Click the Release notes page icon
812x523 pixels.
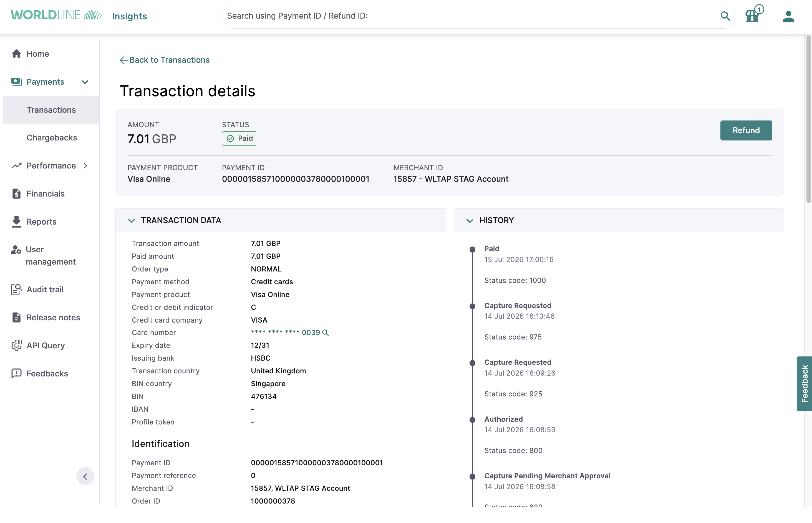tap(16, 317)
